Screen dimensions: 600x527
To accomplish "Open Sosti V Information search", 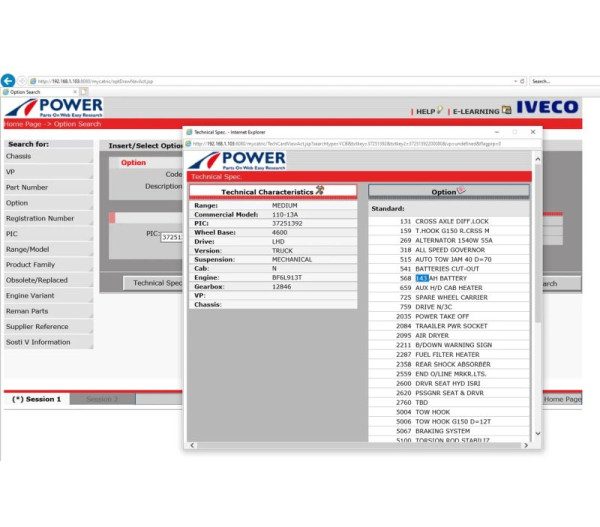I will (38, 342).
